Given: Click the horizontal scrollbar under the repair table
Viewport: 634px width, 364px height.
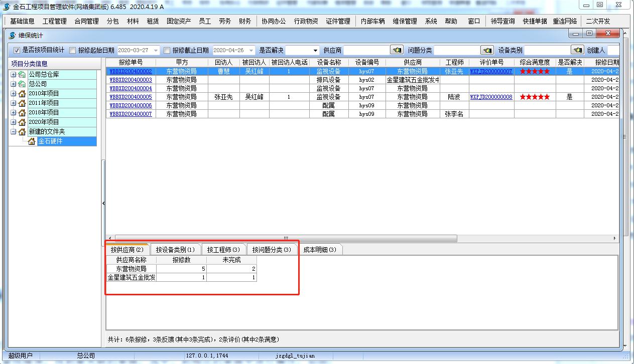Looking at the screenshot, I should (x=286, y=238).
